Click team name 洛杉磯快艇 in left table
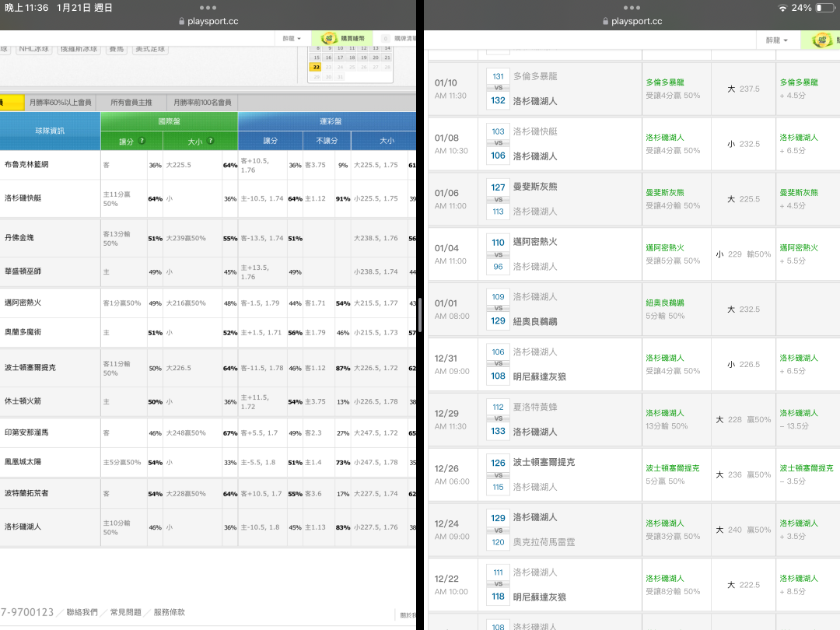This screenshot has height=630, width=840. [x=23, y=198]
